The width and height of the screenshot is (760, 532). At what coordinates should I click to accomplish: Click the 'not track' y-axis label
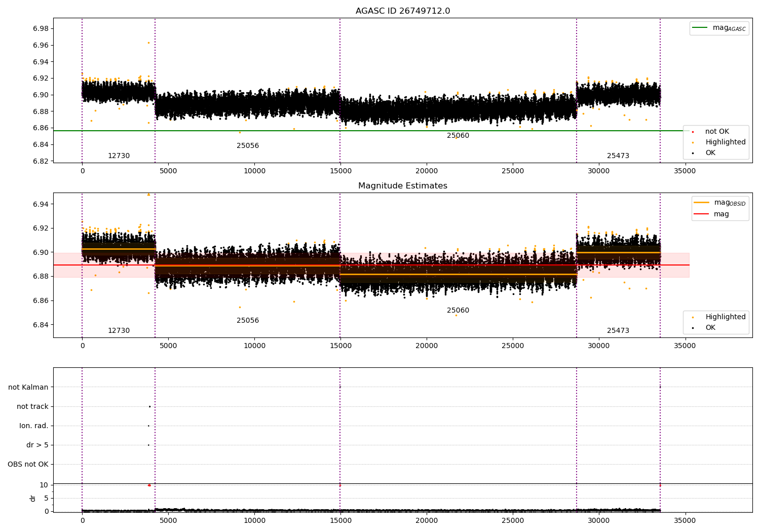(32, 407)
